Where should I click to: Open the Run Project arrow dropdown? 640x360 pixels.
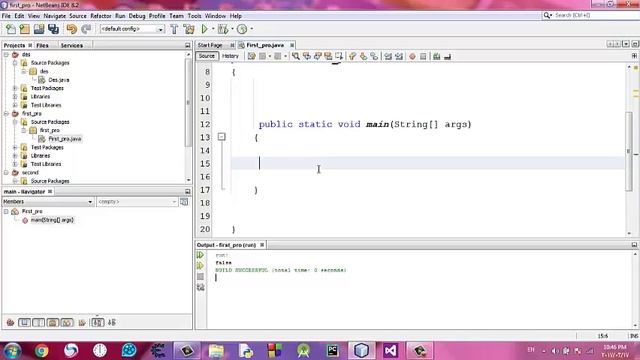coord(213,29)
